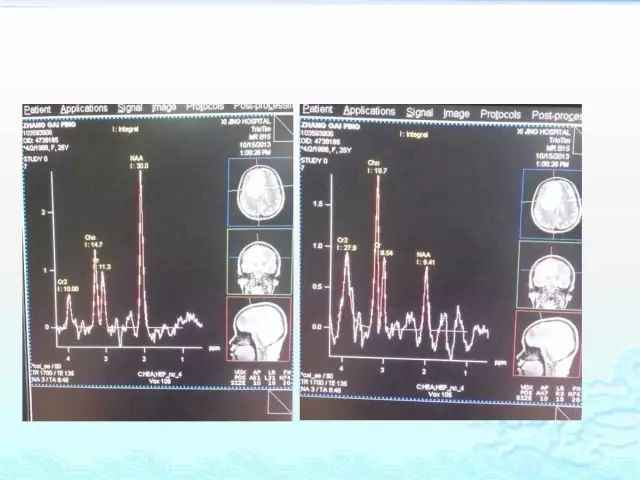The image size is (640, 480).
Task: Click Cr I: 11.3 peak label
Action: (102, 264)
